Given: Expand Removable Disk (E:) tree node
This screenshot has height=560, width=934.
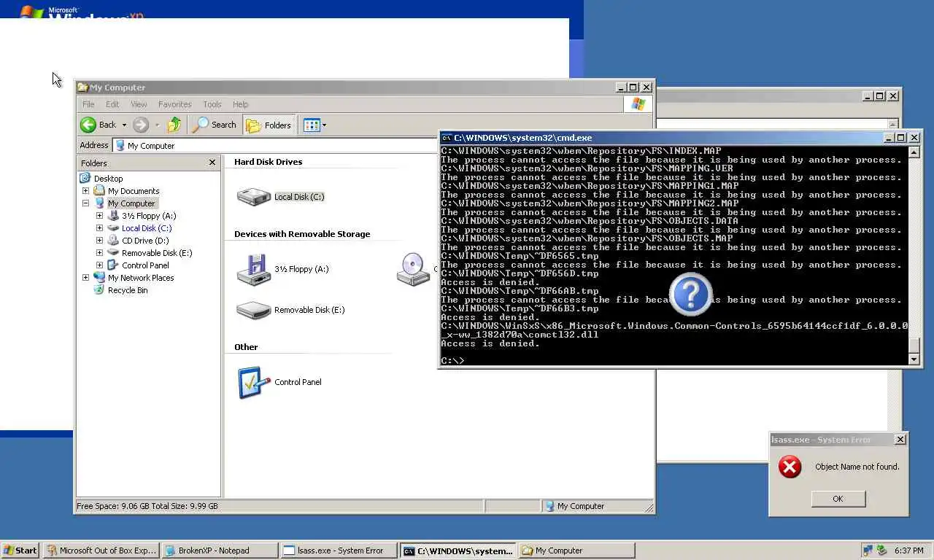Looking at the screenshot, I should click(x=99, y=253).
